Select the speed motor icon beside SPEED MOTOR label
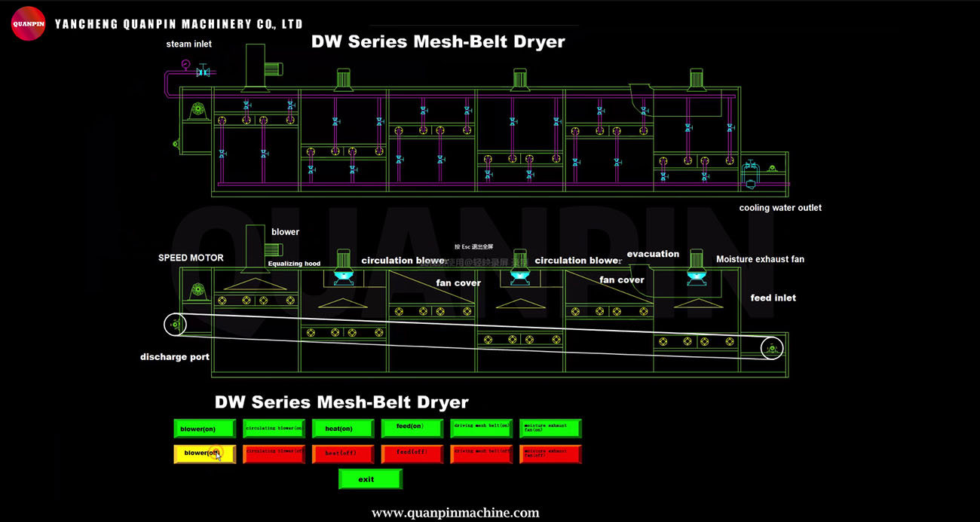980x522 pixels. (x=198, y=290)
